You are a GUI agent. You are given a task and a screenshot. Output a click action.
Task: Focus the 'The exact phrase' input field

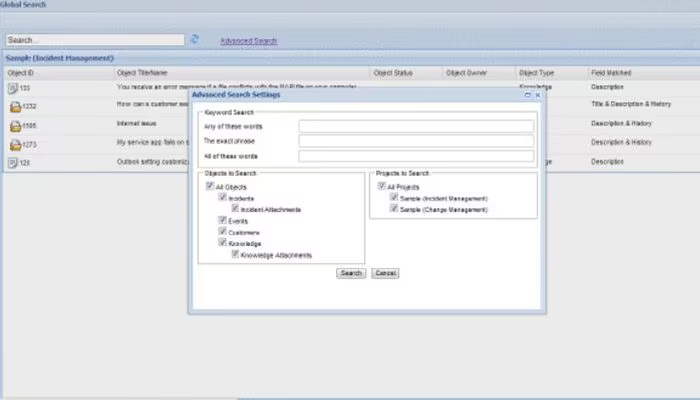click(416, 141)
